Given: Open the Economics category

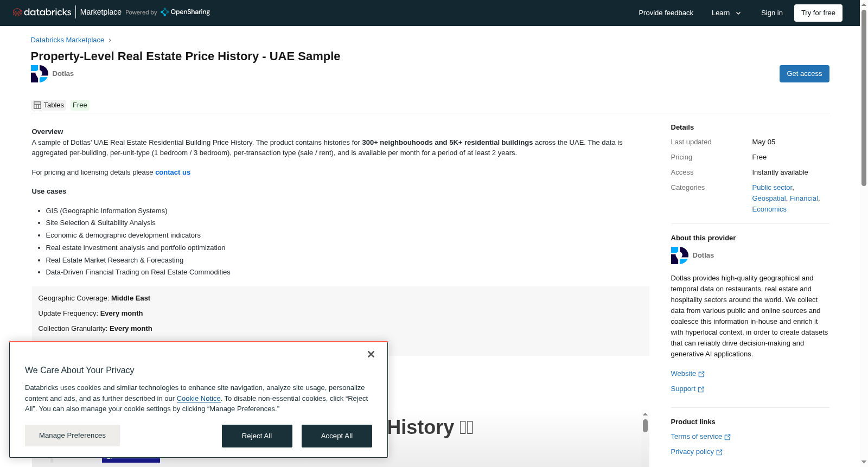Looking at the screenshot, I should (x=769, y=209).
